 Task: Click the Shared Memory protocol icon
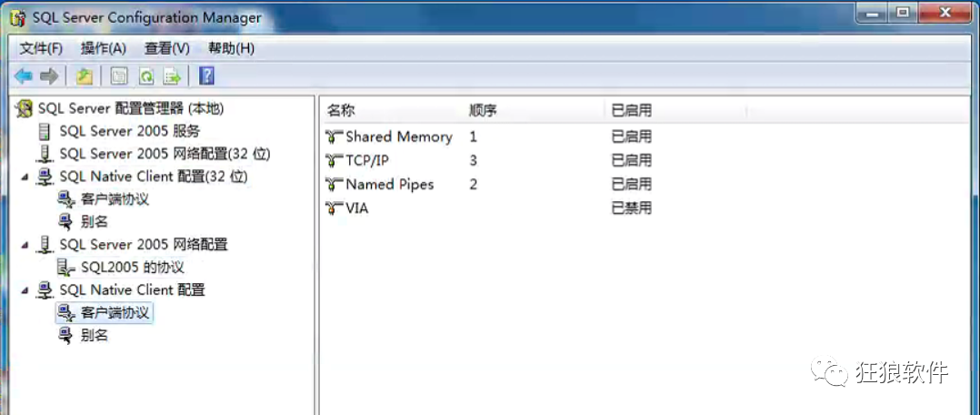(335, 137)
